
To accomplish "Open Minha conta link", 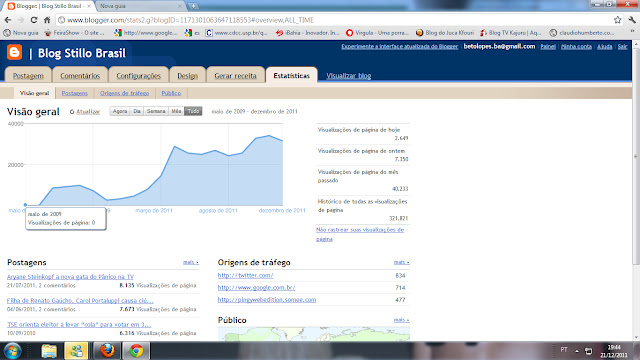I will (576, 47).
